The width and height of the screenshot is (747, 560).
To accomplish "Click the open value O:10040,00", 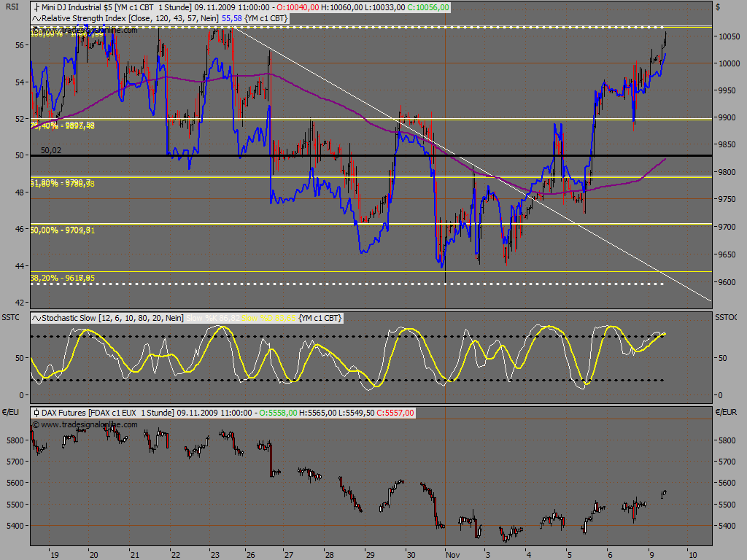I will [x=298, y=7].
